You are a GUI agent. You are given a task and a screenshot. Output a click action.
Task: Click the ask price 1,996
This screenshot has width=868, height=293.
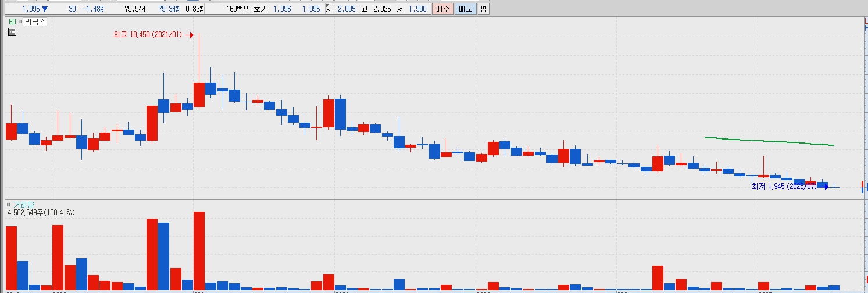pyautogui.click(x=282, y=9)
